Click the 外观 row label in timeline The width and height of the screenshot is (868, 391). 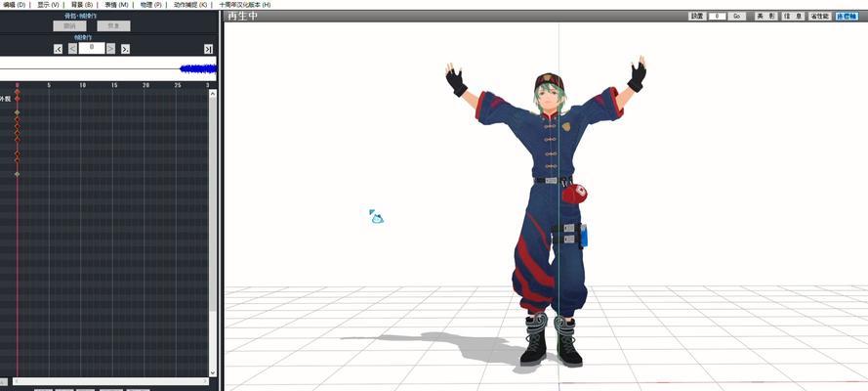pyautogui.click(x=5, y=99)
